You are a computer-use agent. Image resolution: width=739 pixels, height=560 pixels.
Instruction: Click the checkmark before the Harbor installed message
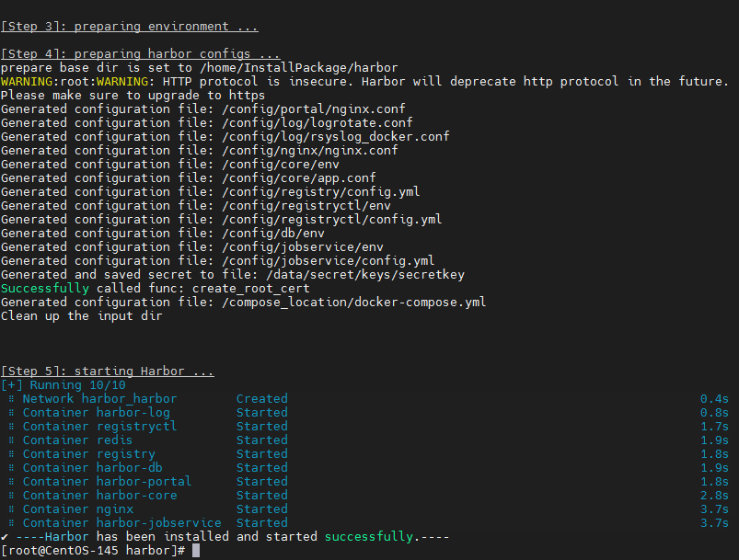click(x=5, y=536)
